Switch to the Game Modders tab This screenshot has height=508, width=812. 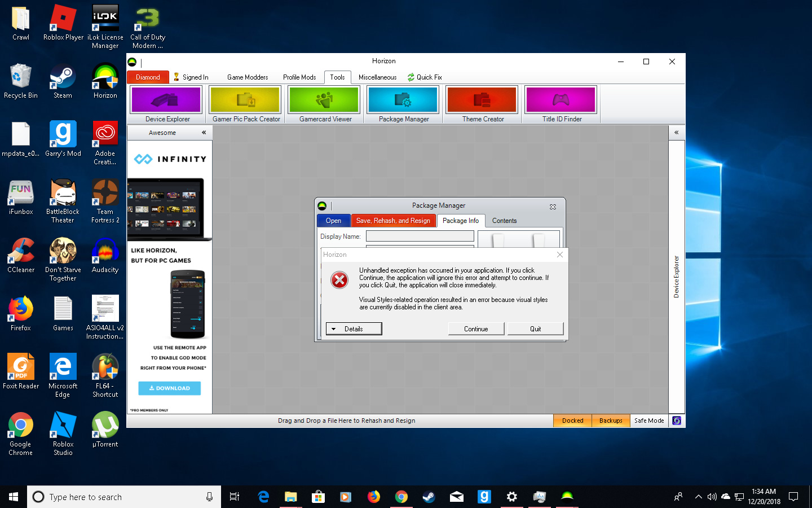[x=248, y=77]
